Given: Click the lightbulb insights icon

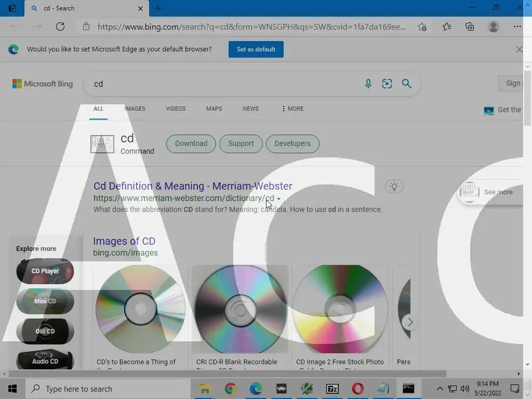Looking at the screenshot, I should click(x=394, y=187).
